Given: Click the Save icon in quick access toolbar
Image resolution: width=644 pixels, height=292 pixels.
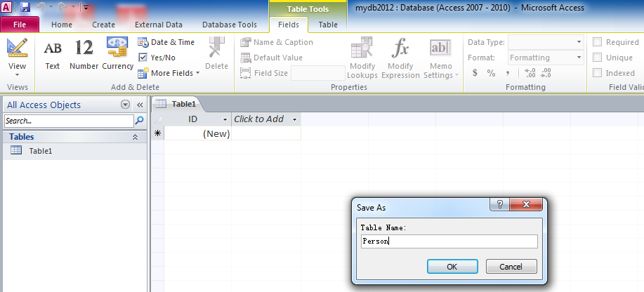Looking at the screenshot, I should point(26,7).
